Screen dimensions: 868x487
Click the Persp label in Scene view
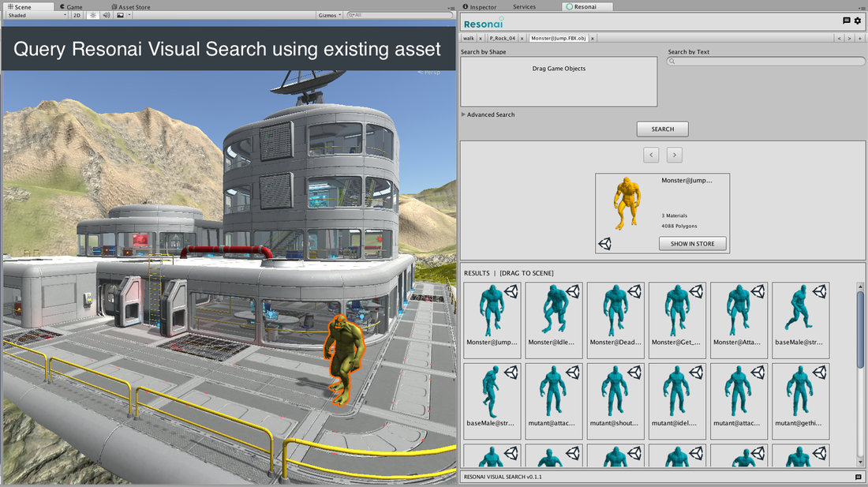tap(429, 72)
